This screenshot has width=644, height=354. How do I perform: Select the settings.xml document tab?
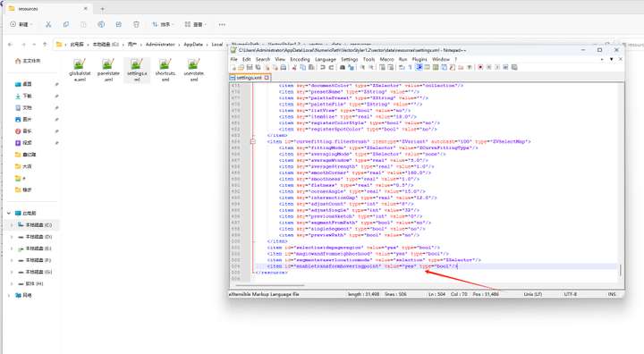click(x=249, y=78)
